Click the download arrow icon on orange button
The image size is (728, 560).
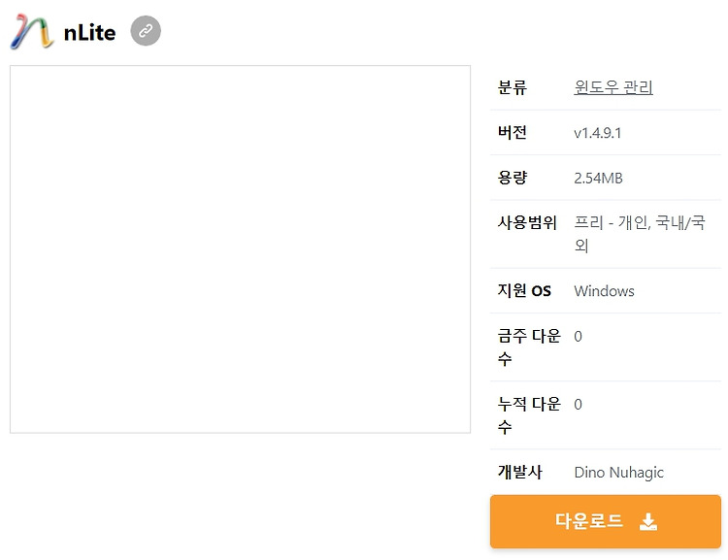(648, 521)
